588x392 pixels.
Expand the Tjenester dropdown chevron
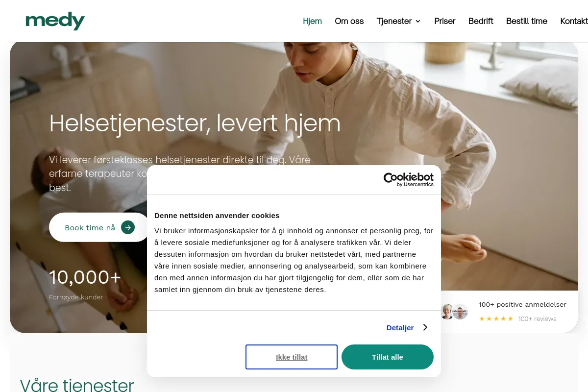pyautogui.click(x=418, y=21)
